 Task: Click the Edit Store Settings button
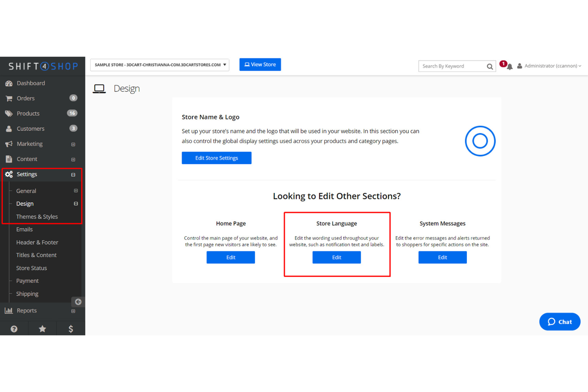[216, 158]
